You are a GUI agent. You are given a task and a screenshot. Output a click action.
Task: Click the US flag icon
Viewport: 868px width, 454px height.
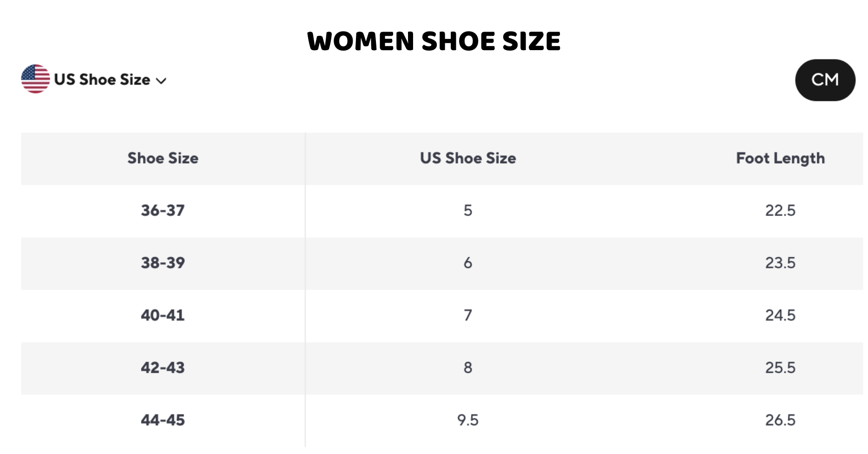point(35,79)
